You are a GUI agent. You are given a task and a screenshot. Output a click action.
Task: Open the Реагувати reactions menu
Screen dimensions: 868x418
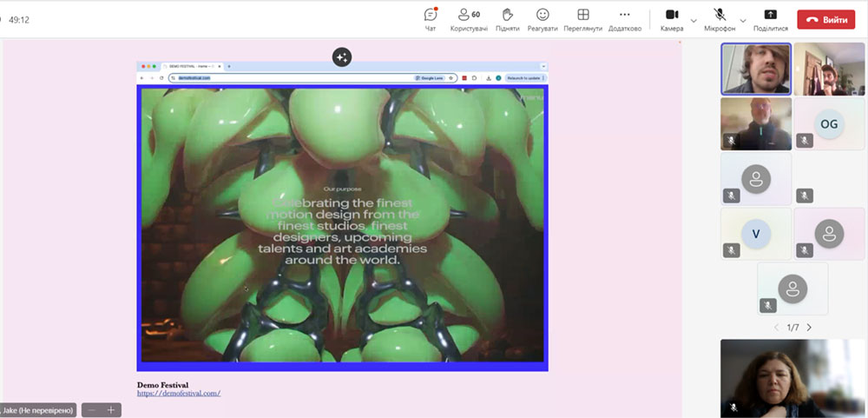click(x=542, y=19)
